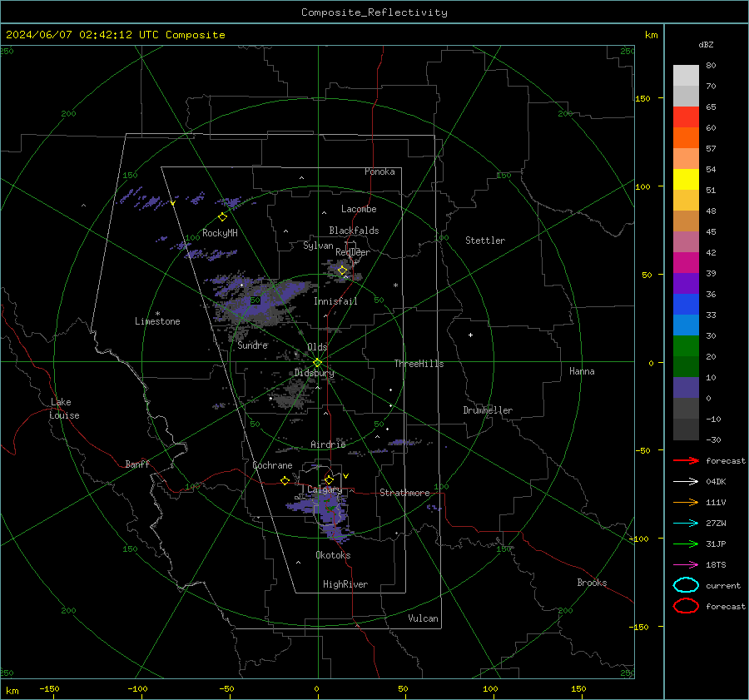Click the magenta 18TS arrow icon
Screen dimensions: 749x700
(x=686, y=565)
